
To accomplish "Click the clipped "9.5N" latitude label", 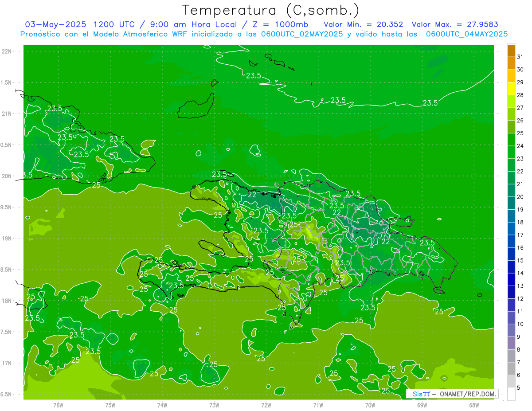I will pyautogui.click(x=6, y=207).
